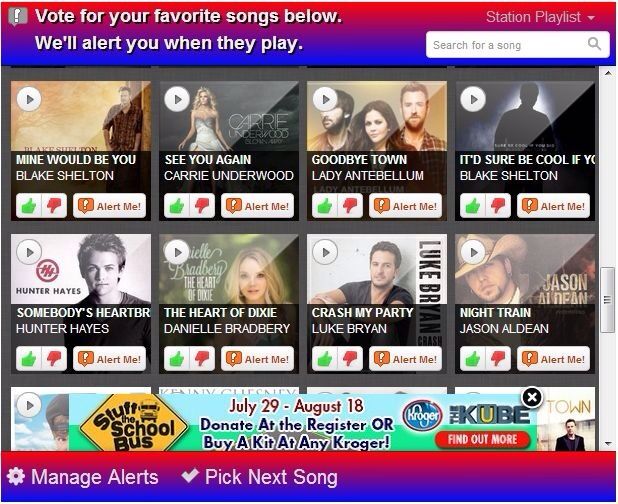Expand the Station Playlist dropdown
The height and width of the screenshot is (504, 618).
pyautogui.click(x=540, y=17)
